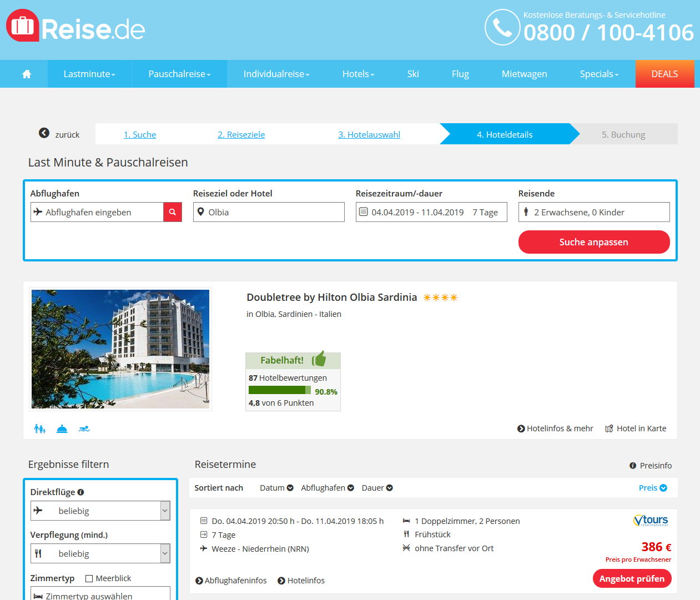Open the Mietwagen navigation item
Screen dimensions: 700x600
[525, 74]
